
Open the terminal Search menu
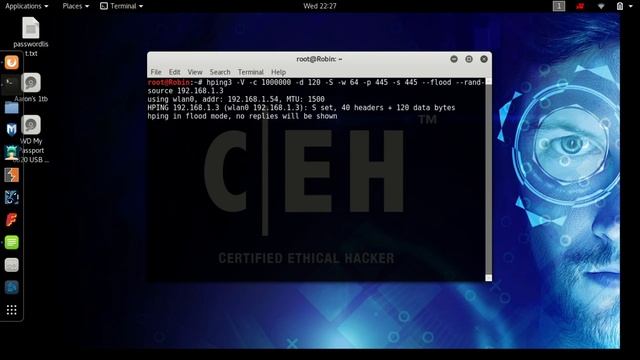coord(220,72)
